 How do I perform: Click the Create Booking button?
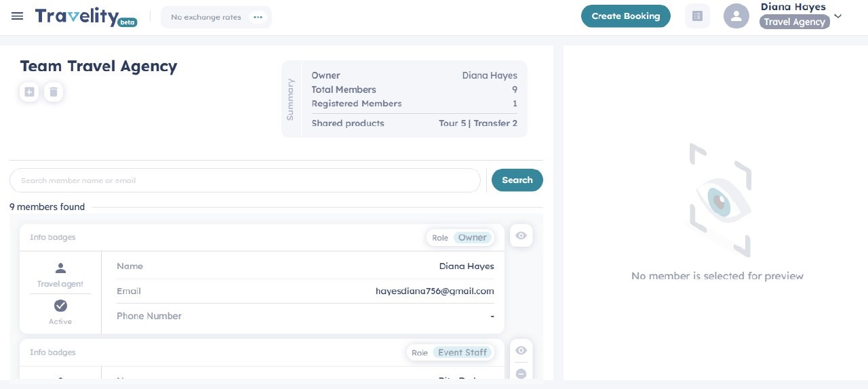click(x=625, y=16)
